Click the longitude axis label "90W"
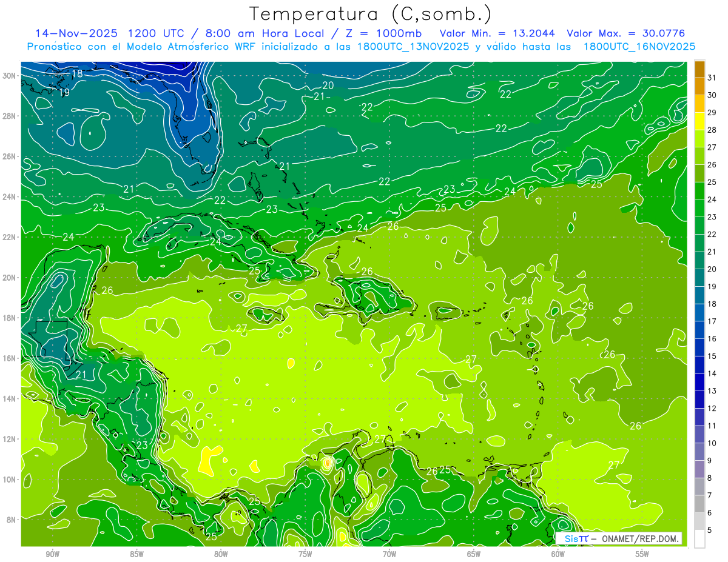The image size is (728, 562). (53, 555)
